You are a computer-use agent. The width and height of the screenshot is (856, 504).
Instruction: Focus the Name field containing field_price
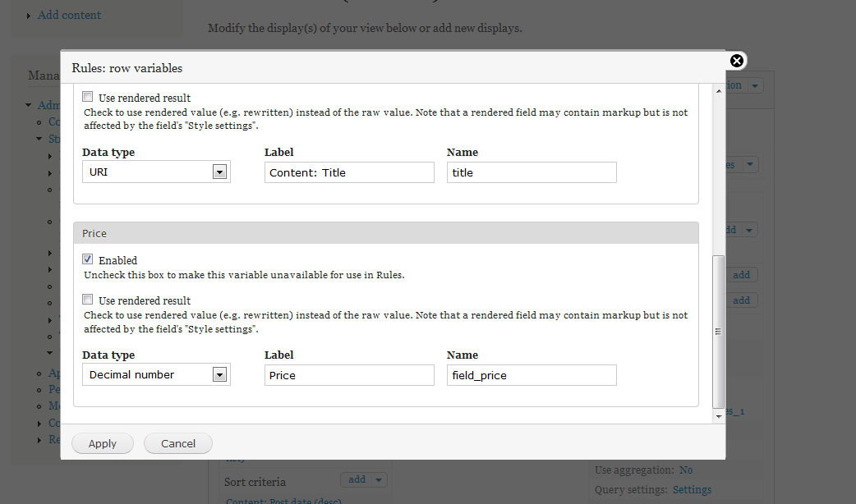tap(532, 375)
